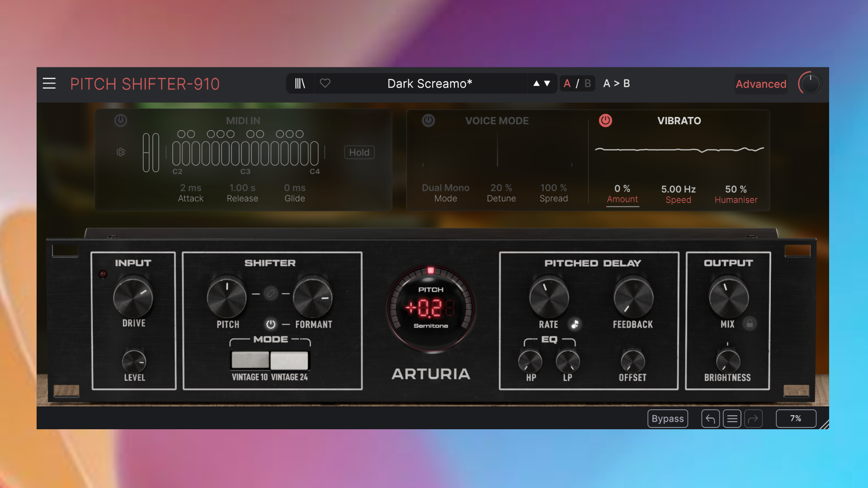Enable the Hold button in MIDI IN
868x488 pixels.
pyautogui.click(x=359, y=152)
